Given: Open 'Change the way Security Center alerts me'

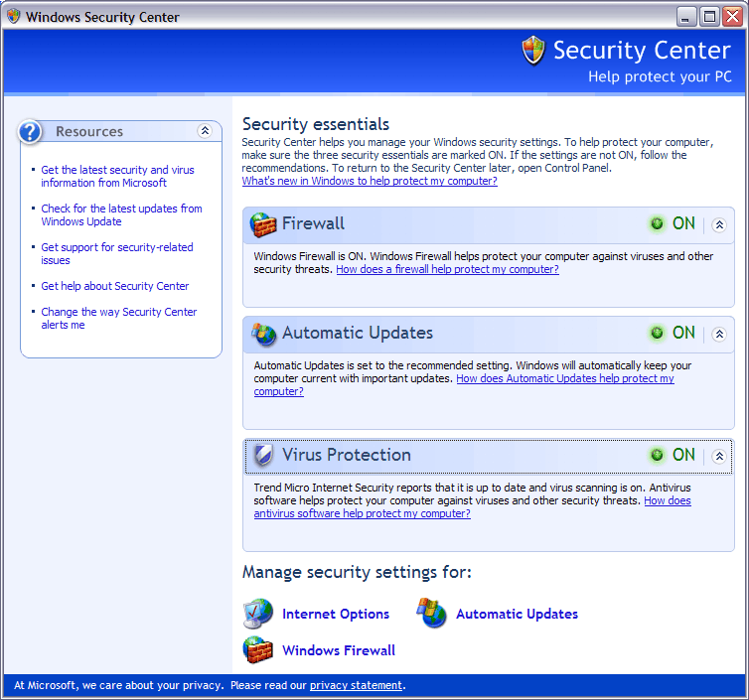Looking at the screenshot, I should 119,318.
